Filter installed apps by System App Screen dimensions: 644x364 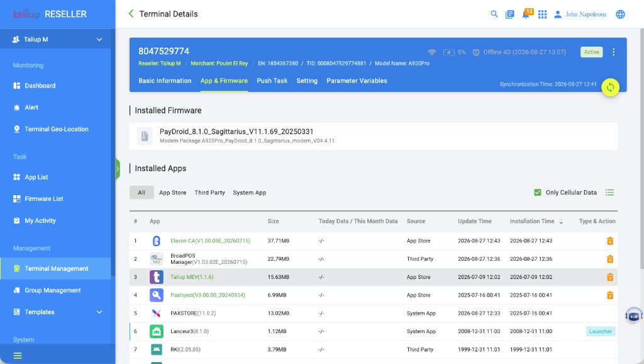(249, 193)
